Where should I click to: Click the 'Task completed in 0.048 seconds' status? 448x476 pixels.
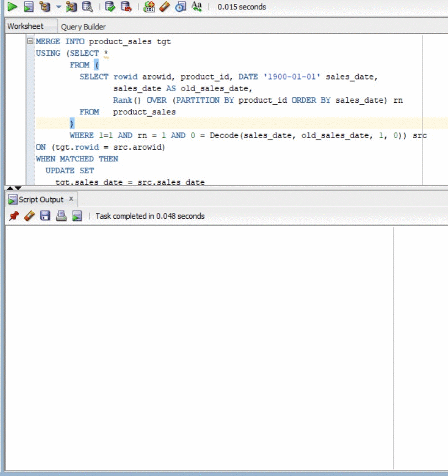click(x=150, y=216)
